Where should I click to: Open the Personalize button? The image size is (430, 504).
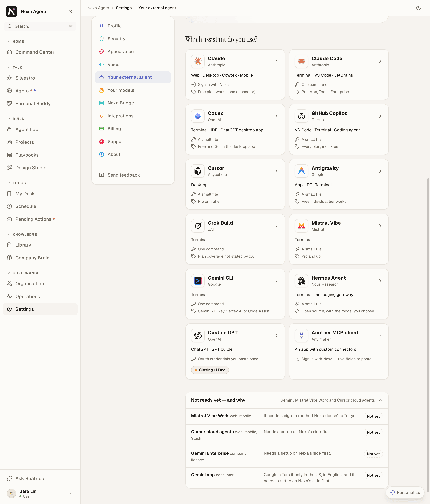point(405,492)
